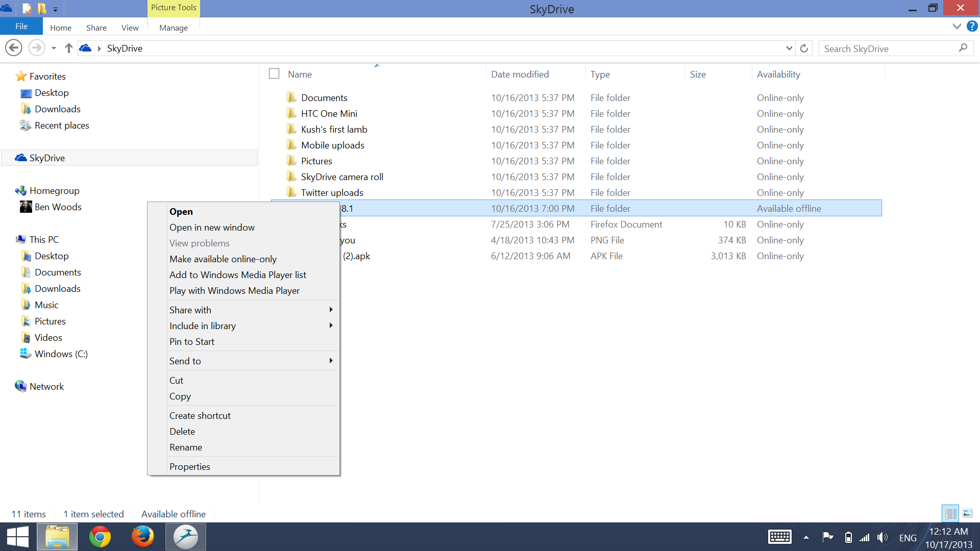Image resolution: width=980 pixels, height=551 pixels.
Task: Select Homegroup in navigation pane
Action: click(x=54, y=190)
